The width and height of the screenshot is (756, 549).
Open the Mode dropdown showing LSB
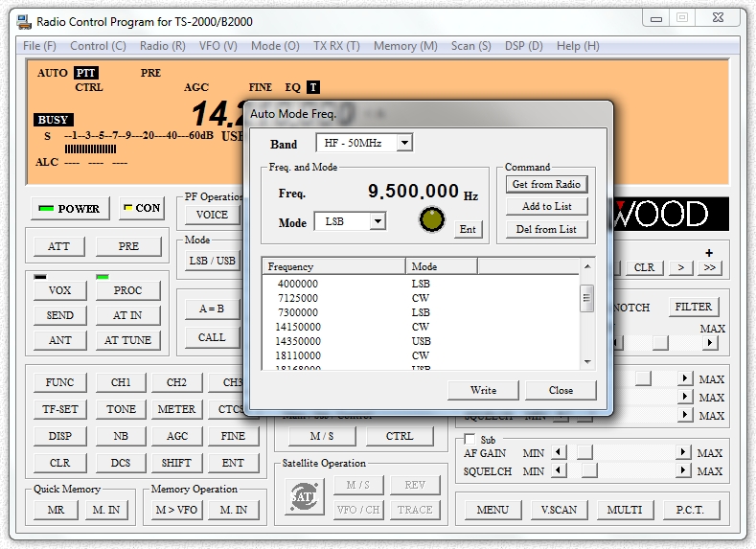point(350,221)
